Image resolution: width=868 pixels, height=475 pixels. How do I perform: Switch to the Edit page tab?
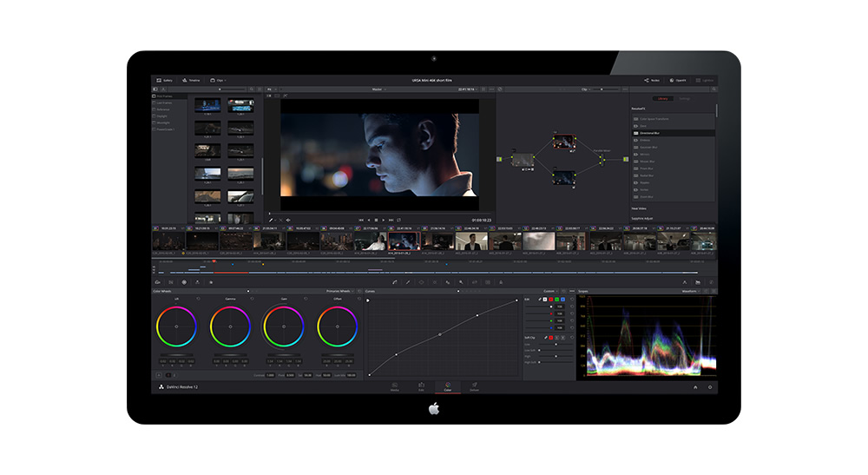421,386
